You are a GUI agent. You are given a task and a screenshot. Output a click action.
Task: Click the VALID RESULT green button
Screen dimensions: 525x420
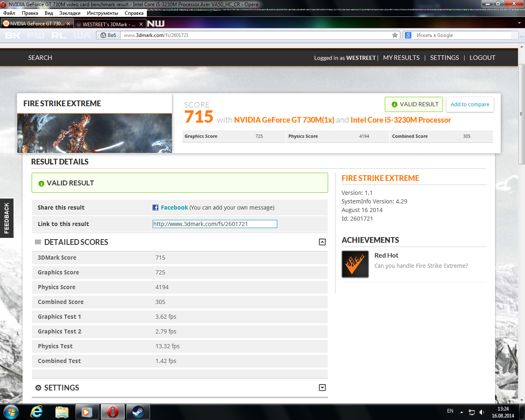click(x=414, y=104)
